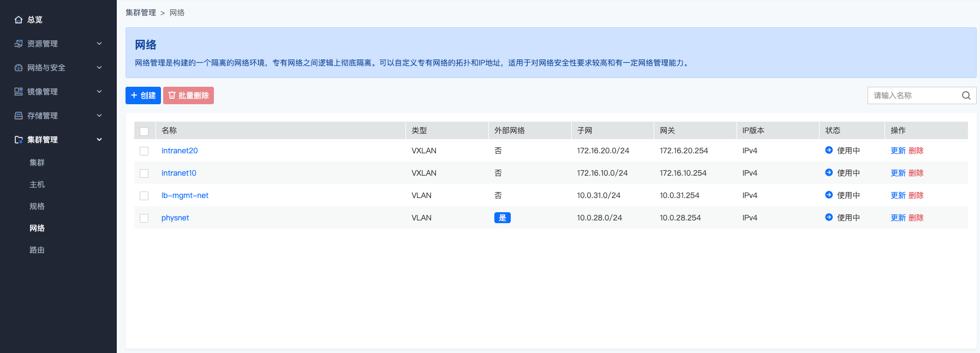Click the 存储管理 sidebar icon

pos(19,116)
